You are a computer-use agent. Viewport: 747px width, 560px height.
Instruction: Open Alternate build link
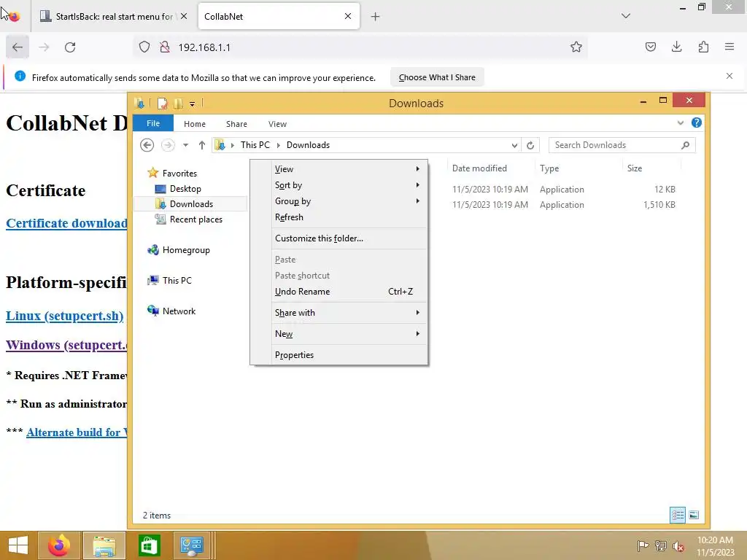77,432
